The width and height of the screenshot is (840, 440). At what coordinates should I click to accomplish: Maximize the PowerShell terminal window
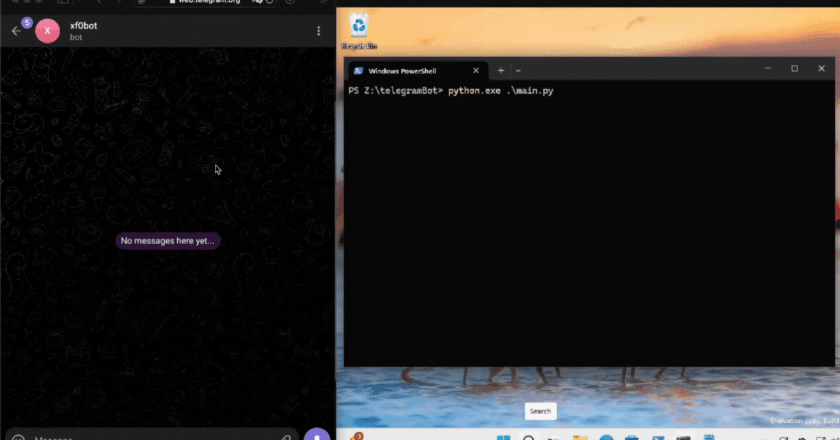794,69
